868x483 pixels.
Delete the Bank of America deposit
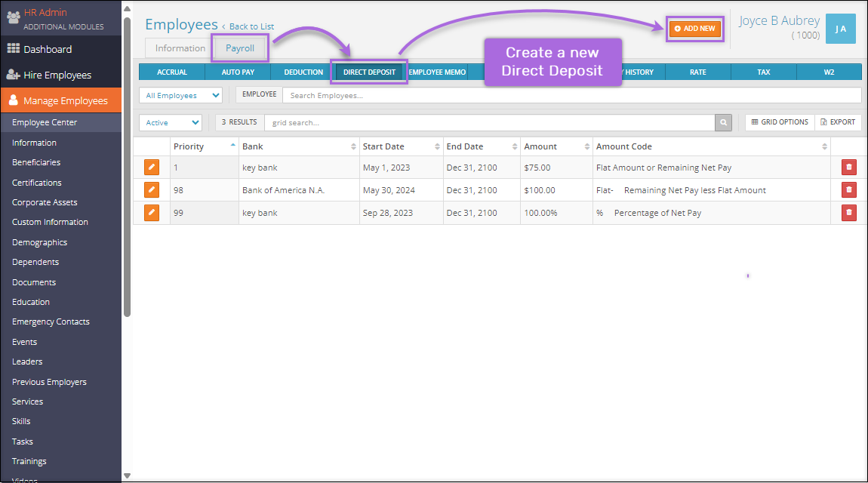(x=849, y=190)
